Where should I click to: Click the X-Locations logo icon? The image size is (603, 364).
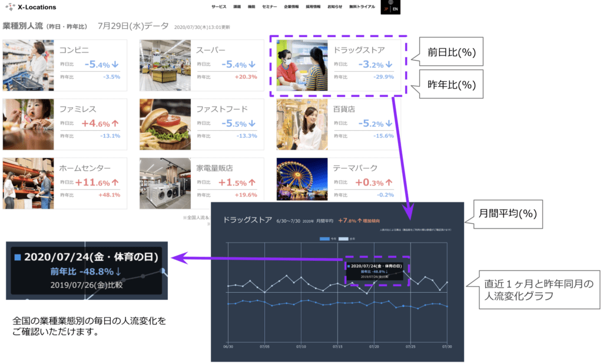click(x=10, y=6)
